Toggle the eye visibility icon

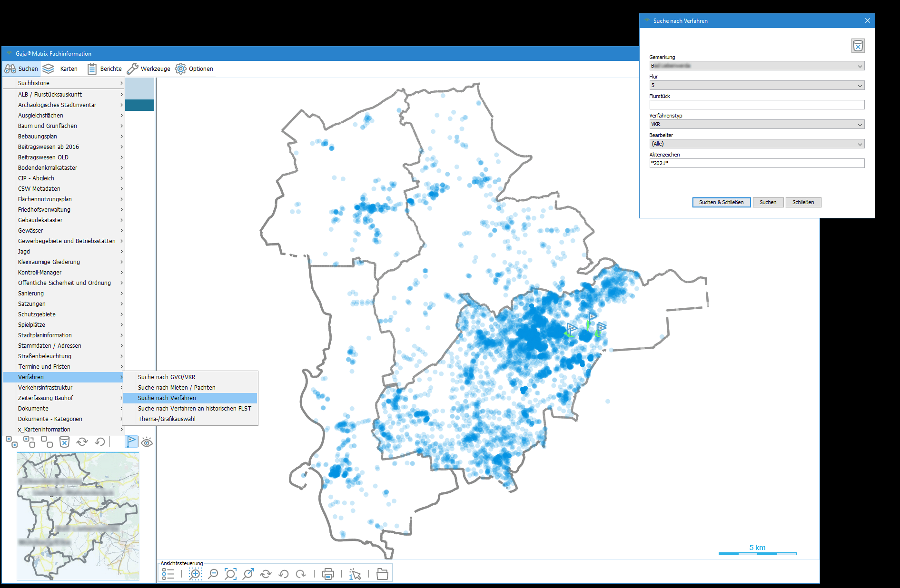coord(147,442)
